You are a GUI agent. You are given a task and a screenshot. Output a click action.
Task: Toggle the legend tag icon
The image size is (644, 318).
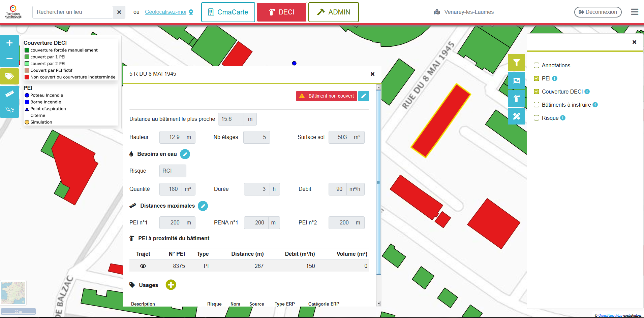coord(9,76)
